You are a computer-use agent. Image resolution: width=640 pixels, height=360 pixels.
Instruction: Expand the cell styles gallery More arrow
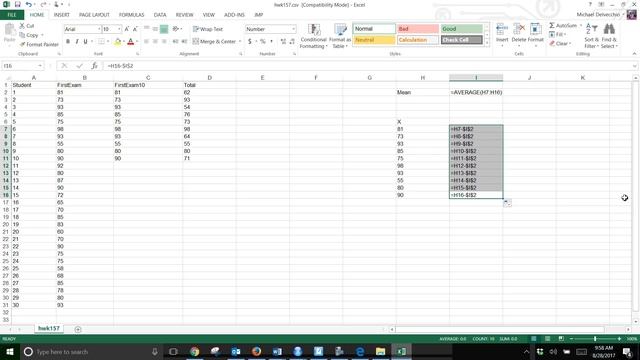point(487,42)
